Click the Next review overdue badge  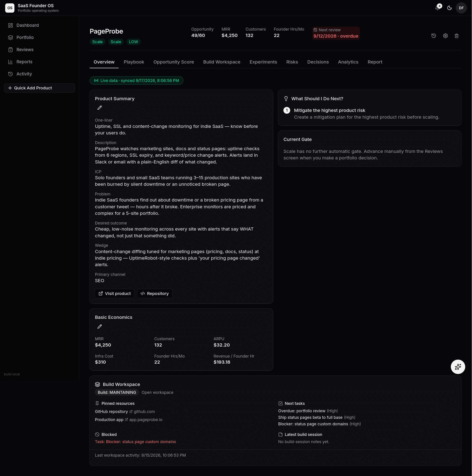tap(336, 33)
